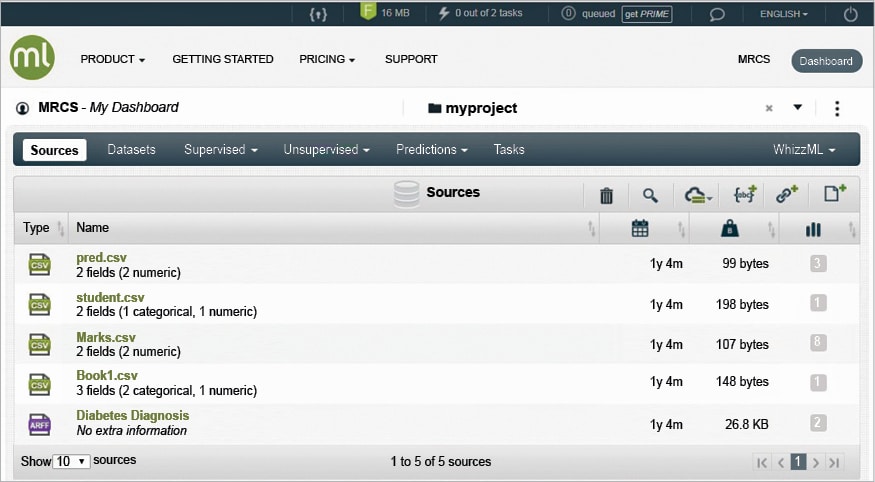This screenshot has width=875, height=482.
Task: Click datasets count badge 3 for pred.csv
Action: click(818, 263)
